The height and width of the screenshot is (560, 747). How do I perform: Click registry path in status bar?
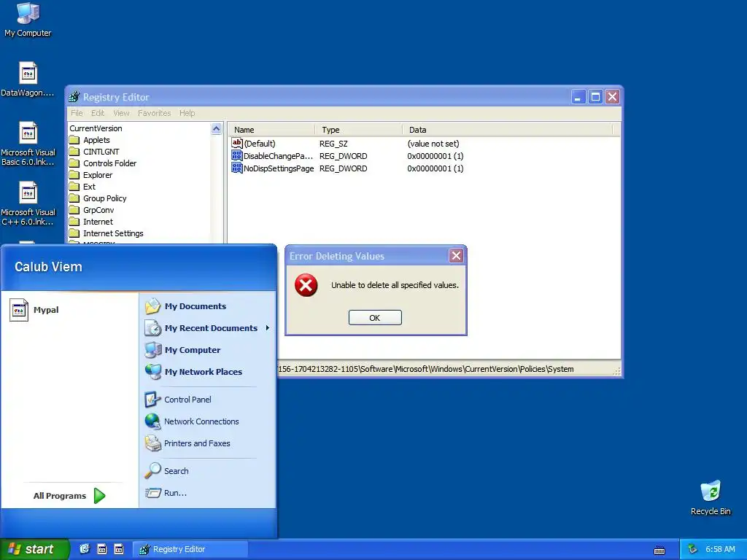(425, 369)
